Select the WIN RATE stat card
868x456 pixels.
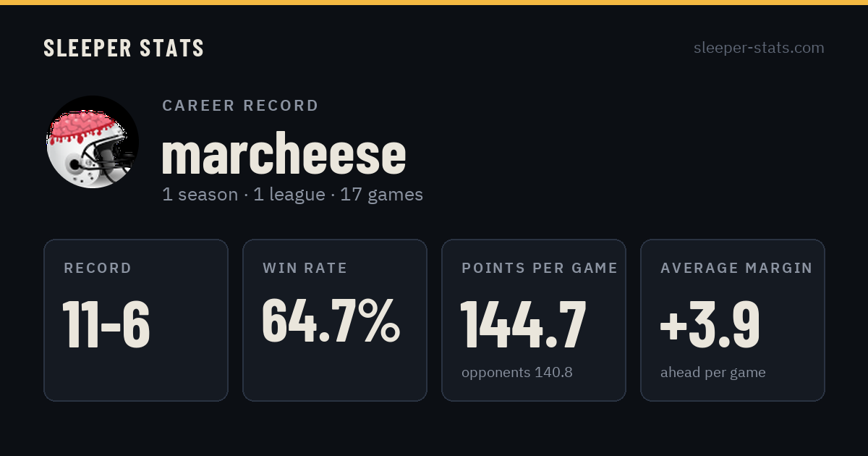[x=335, y=320]
